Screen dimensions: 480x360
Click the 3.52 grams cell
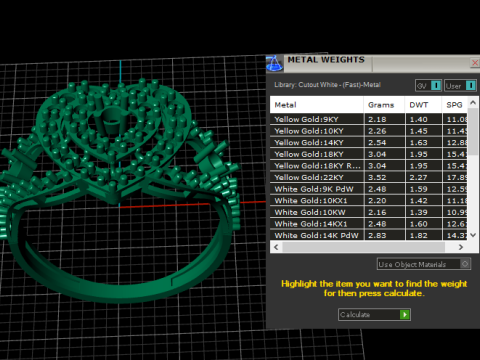(384, 178)
